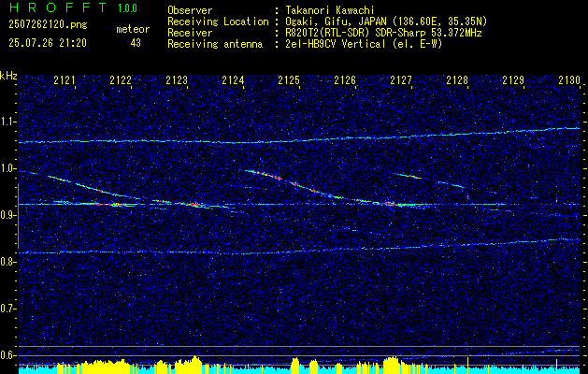Click the bright red echo near 2127
The width and height of the screenshot is (588, 374).
[390, 204]
